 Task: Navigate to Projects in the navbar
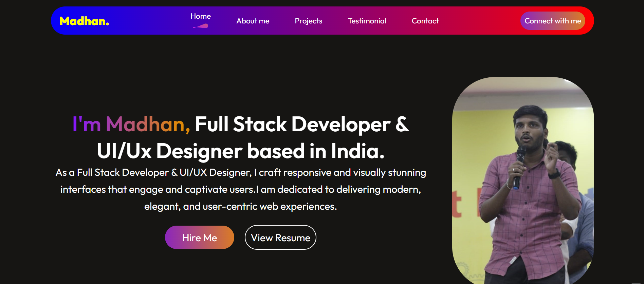tap(308, 21)
